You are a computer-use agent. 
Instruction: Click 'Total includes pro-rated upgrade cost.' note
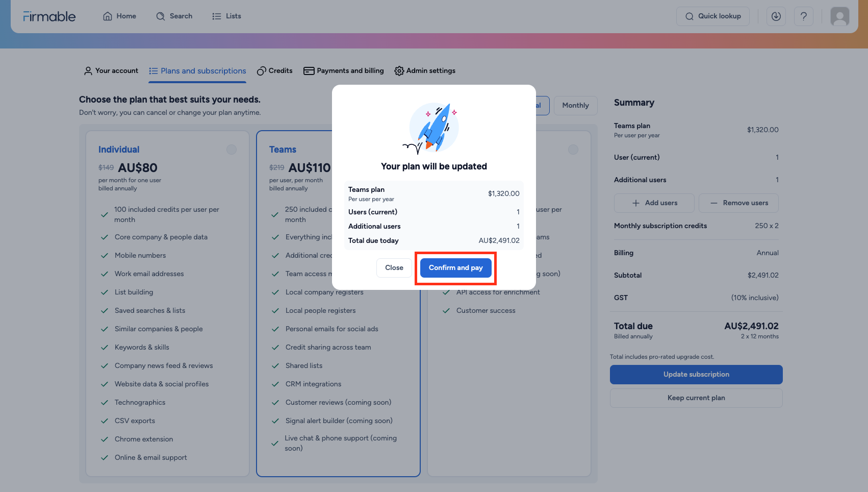pyautogui.click(x=662, y=357)
